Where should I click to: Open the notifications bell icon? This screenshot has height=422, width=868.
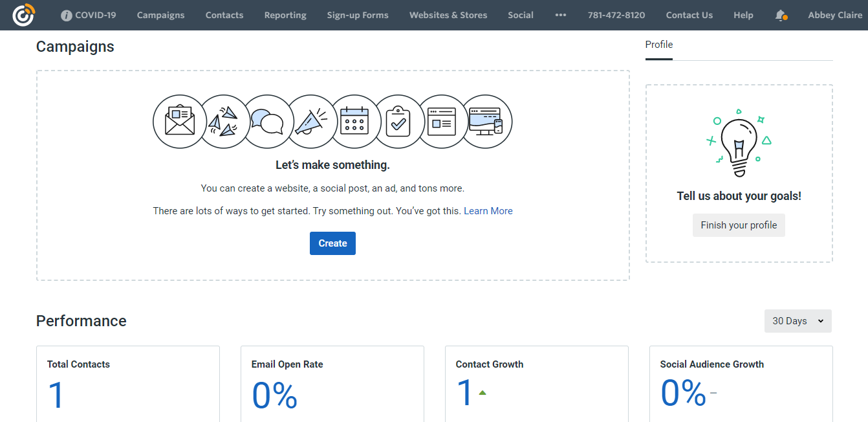click(x=781, y=16)
